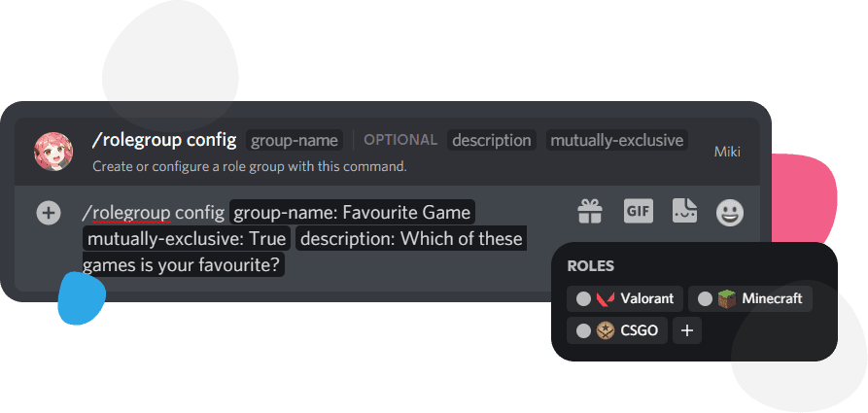The height and width of the screenshot is (413, 868).
Task: Open the emoji picker smiley
Action: pos(730,212)
